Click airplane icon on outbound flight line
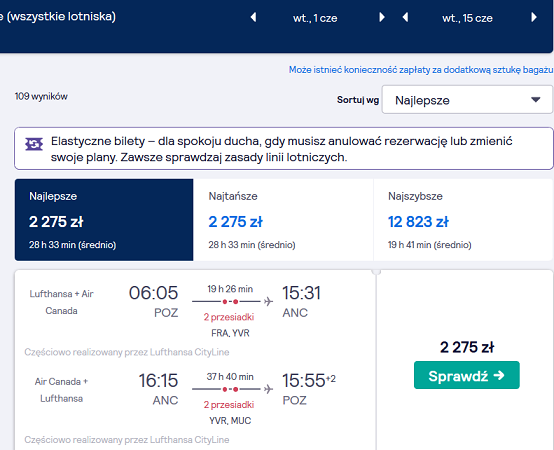The height and width of the screenshot is (450, 554). (x=269, y=301)
